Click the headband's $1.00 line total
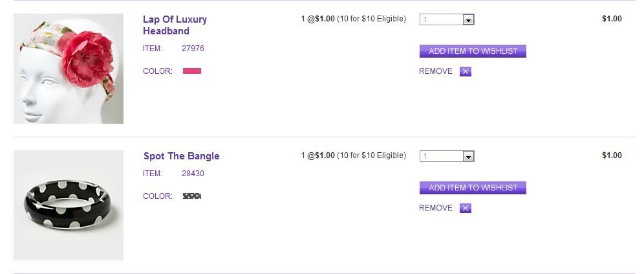The height and width of the screenshot is (274, 644). pyautogui.click(x=612, y=19)
